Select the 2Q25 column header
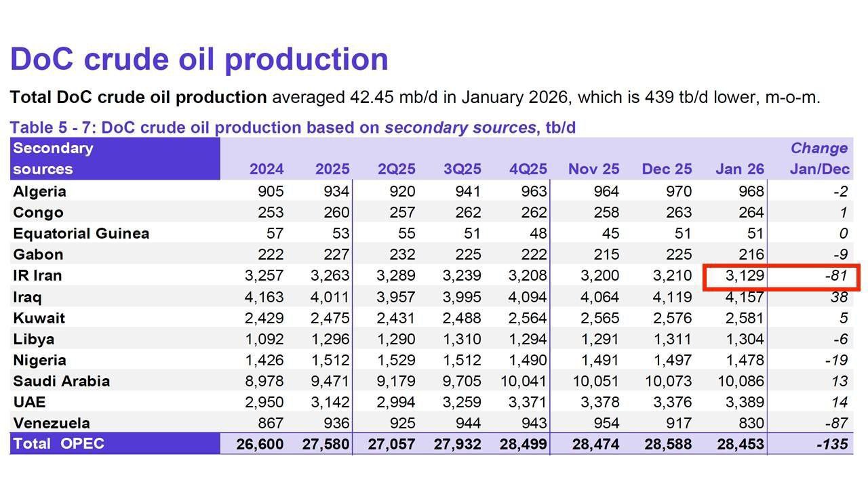868x488 pixels. click(x=396, y=169)
